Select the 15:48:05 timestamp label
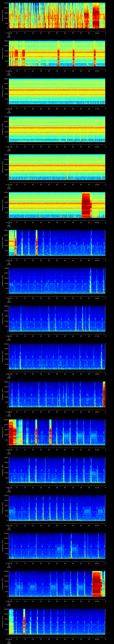This screenshot has height=644, width=114. (x=9, y=412)
